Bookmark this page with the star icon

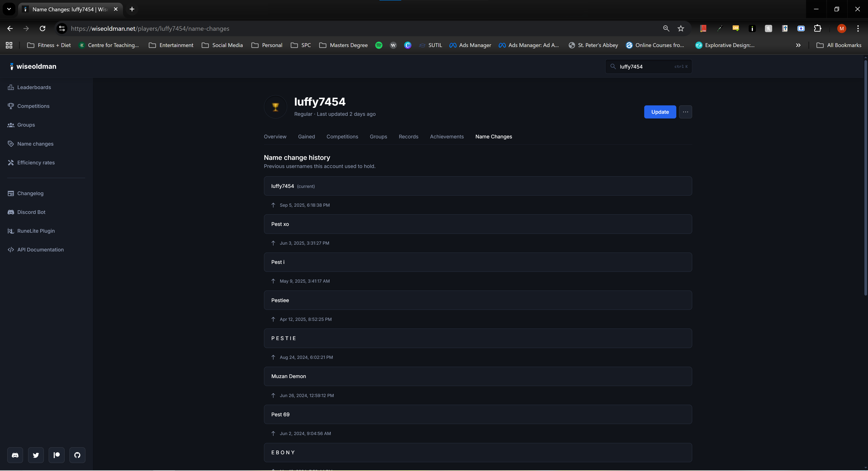click(x=681, y=29)
